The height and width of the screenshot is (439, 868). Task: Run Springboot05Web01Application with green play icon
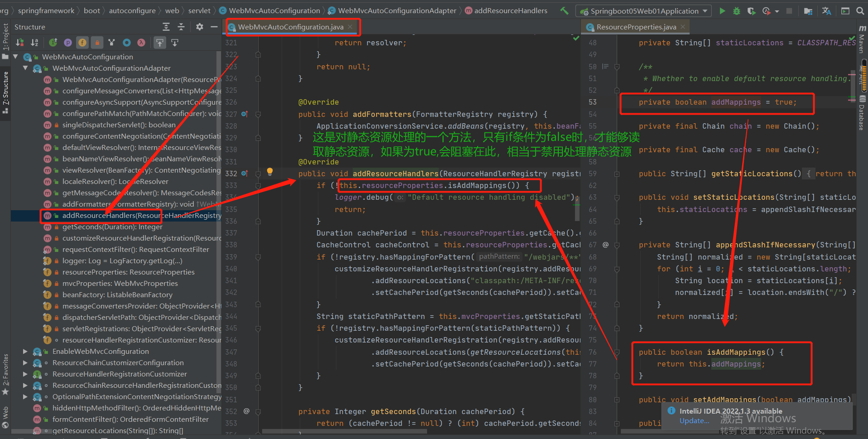pos(722,11)
